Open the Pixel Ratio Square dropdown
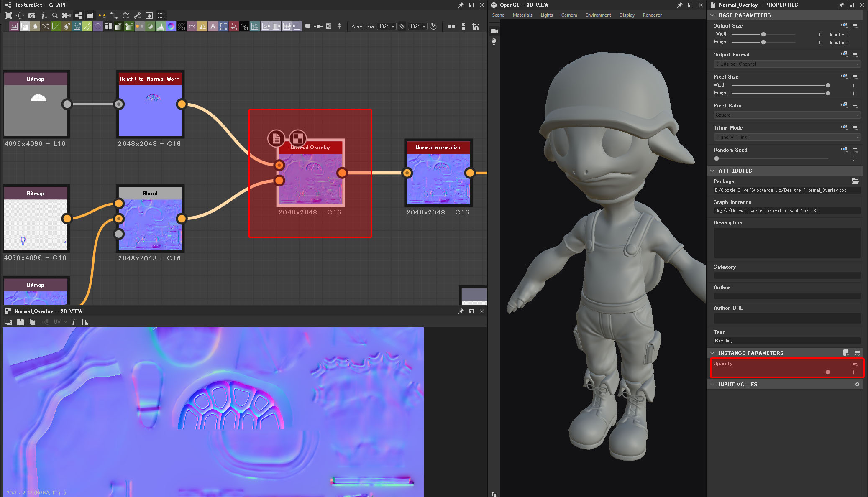 pos(787,115)
